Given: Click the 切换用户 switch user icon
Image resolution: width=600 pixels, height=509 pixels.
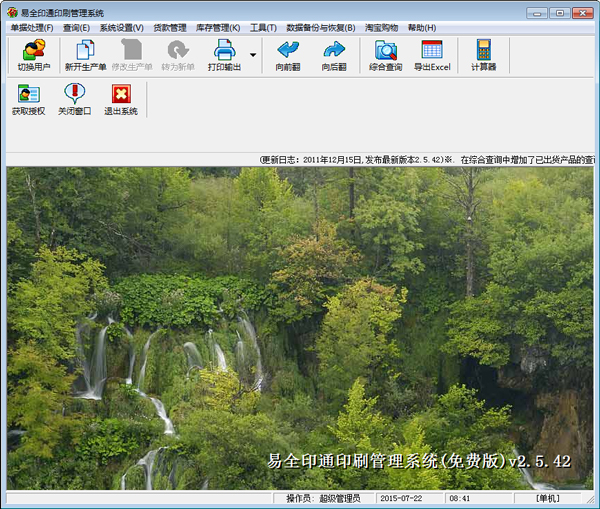Looking at the screenshot, I should point(34,55).
